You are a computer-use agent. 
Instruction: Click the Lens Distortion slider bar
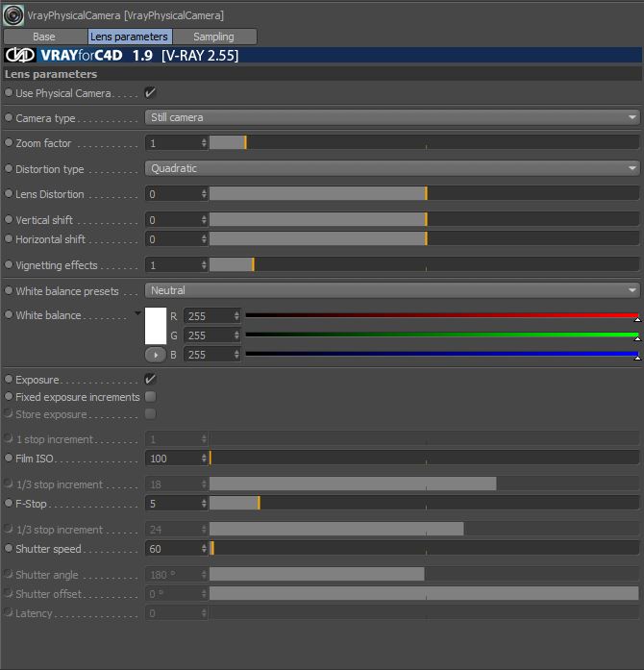click(x=424, y=194)
